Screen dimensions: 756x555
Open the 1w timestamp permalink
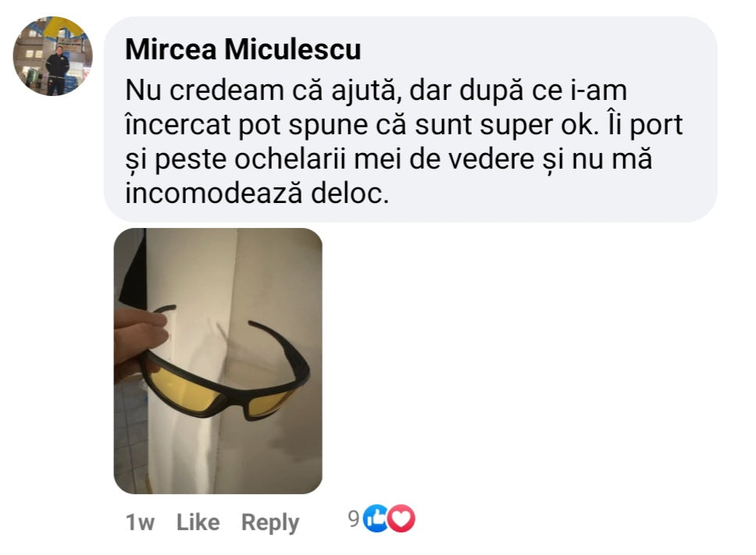coord(140,523)
